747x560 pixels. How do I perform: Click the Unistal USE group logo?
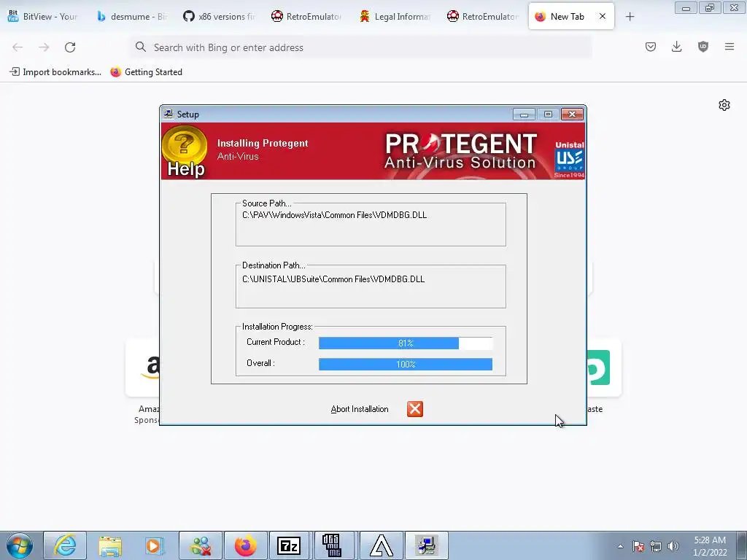[569, 159]
